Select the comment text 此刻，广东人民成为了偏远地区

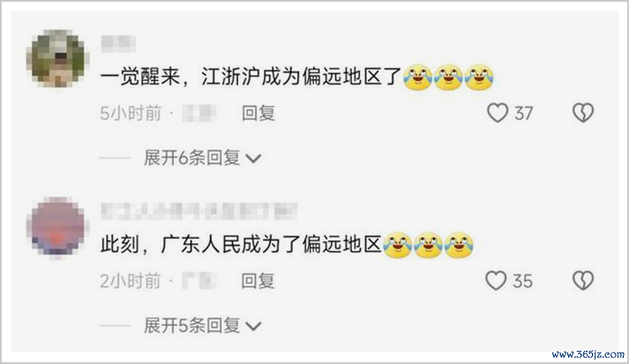point(241,244)
